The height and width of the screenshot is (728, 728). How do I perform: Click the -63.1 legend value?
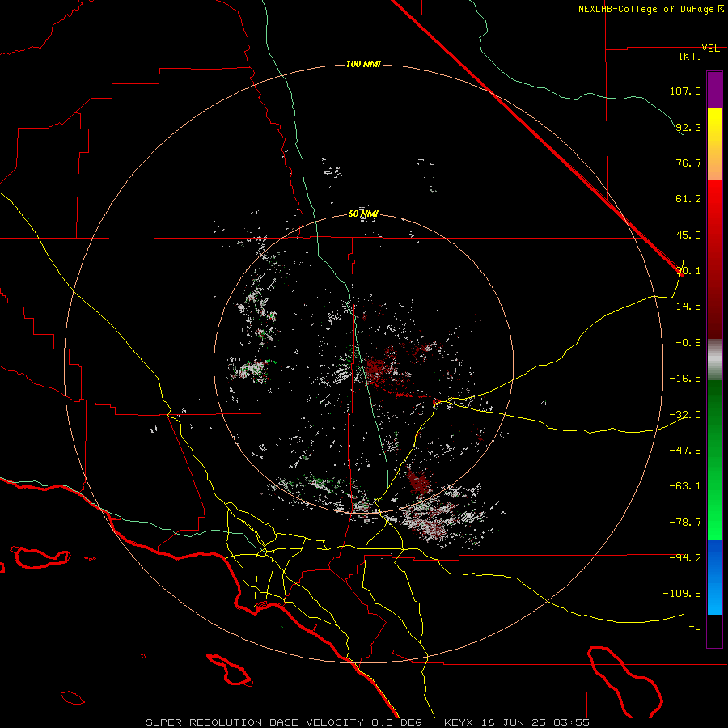685,486
